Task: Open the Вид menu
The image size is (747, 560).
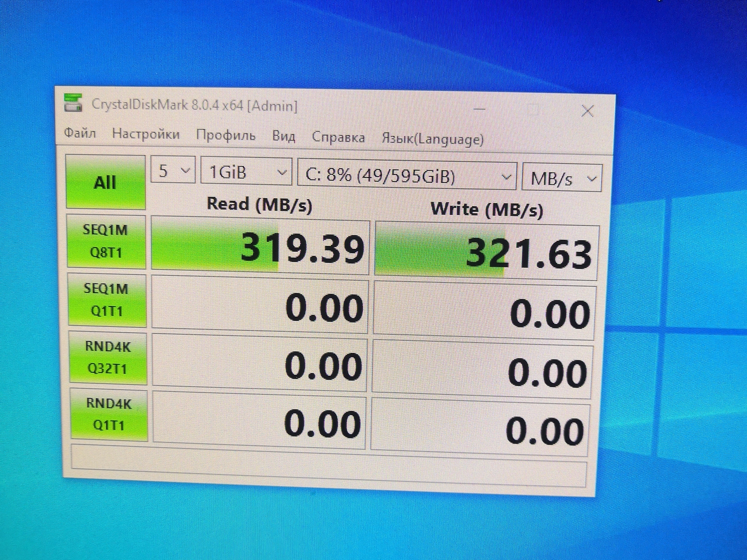Action: (x=284, y=136)
